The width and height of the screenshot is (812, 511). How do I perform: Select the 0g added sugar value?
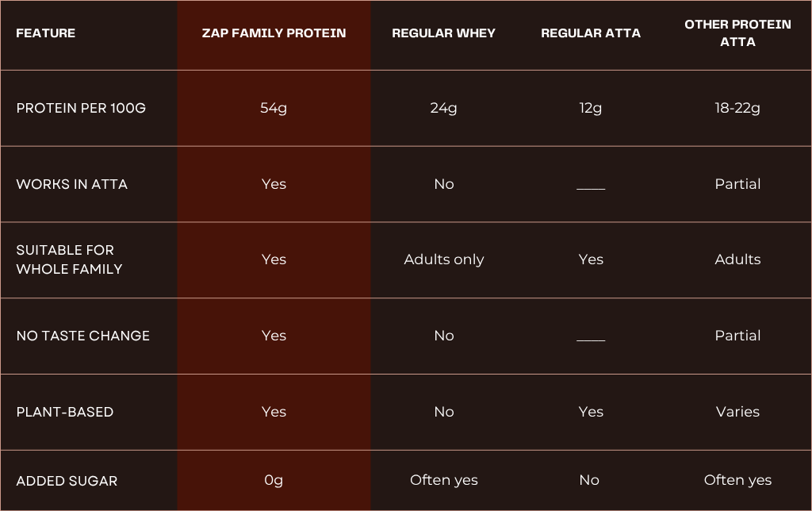coord(274,480)
